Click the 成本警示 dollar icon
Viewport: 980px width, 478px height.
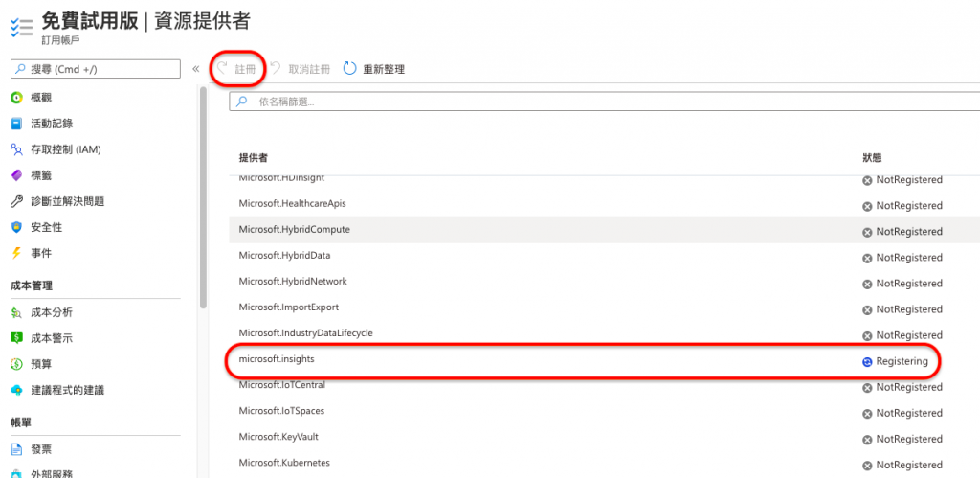tap(17, 338)
